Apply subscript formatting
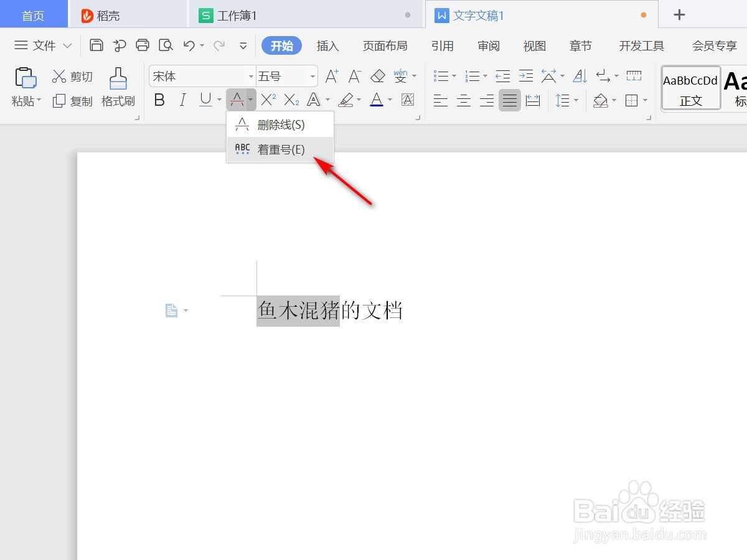Viewport: 747px width, 560px height. pos(290,100)
